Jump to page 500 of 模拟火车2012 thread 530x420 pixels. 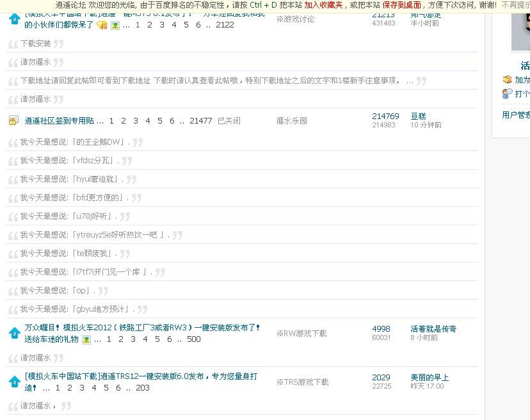click(193, 339)
